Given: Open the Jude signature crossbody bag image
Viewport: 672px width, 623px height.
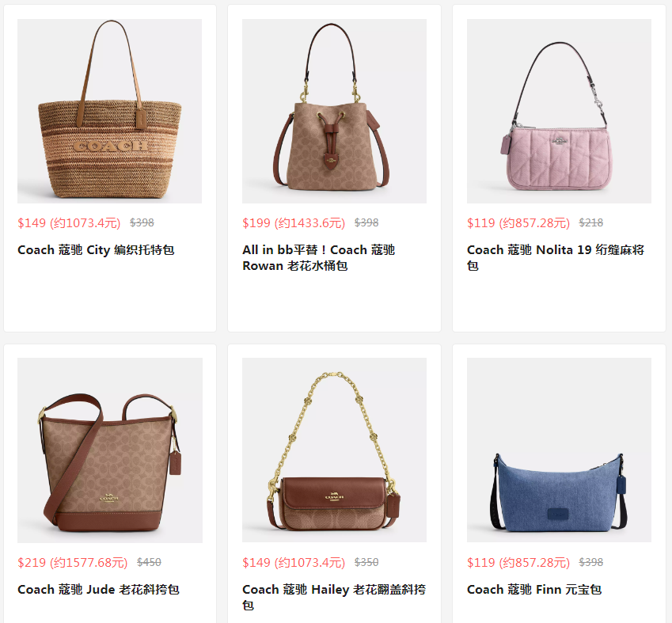Looking at the screenshot, I should [110, 450].
